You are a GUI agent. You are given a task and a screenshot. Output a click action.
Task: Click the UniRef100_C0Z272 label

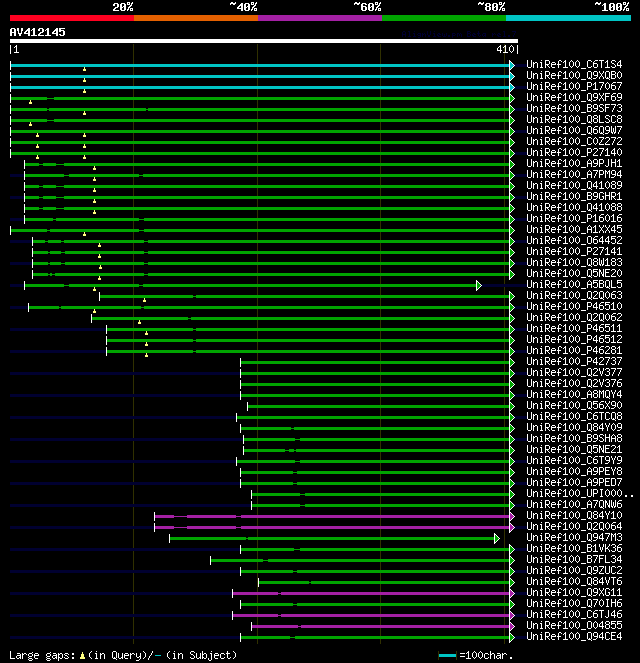574,141
